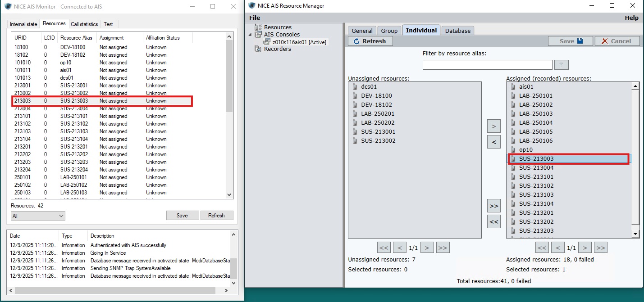Screen dimensions: 644x302
Task: Click the radio icon beside LAB-250202
Action: click(355, 123)
